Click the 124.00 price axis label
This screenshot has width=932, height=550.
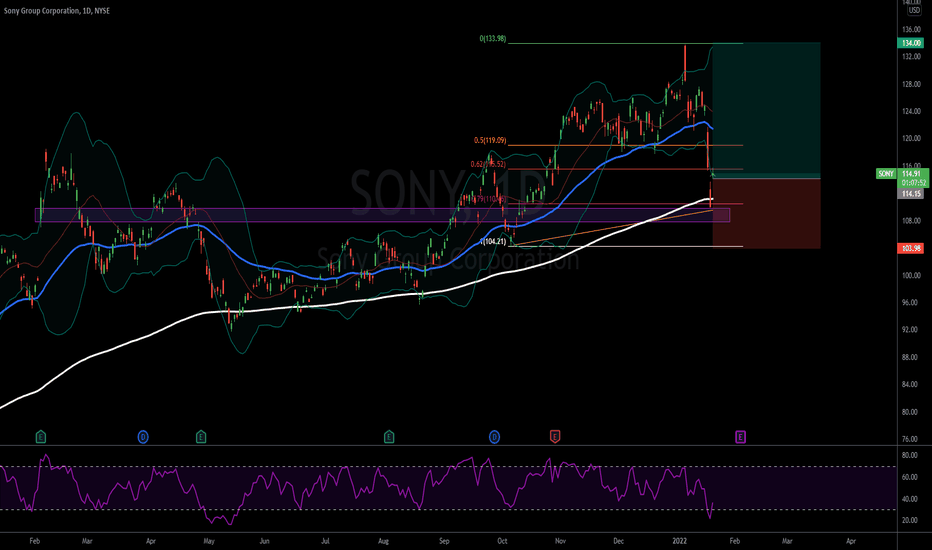[x=911, y=112]
